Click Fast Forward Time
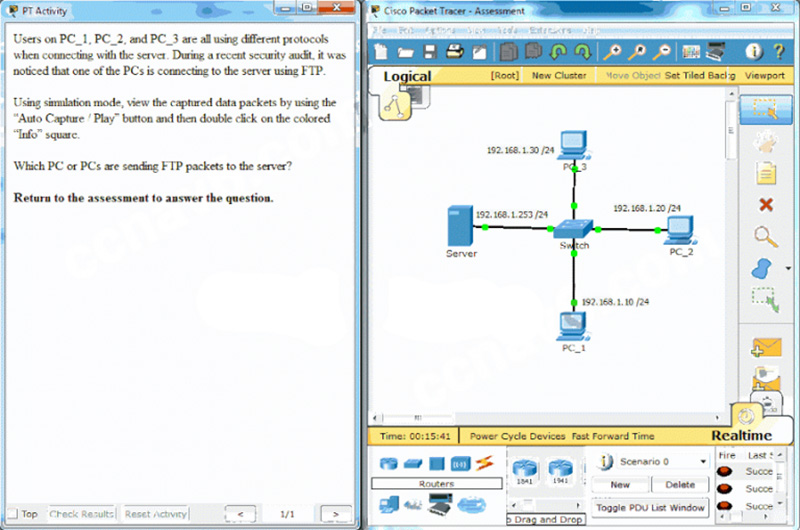 pyautogui.click(x=613, y=436)
